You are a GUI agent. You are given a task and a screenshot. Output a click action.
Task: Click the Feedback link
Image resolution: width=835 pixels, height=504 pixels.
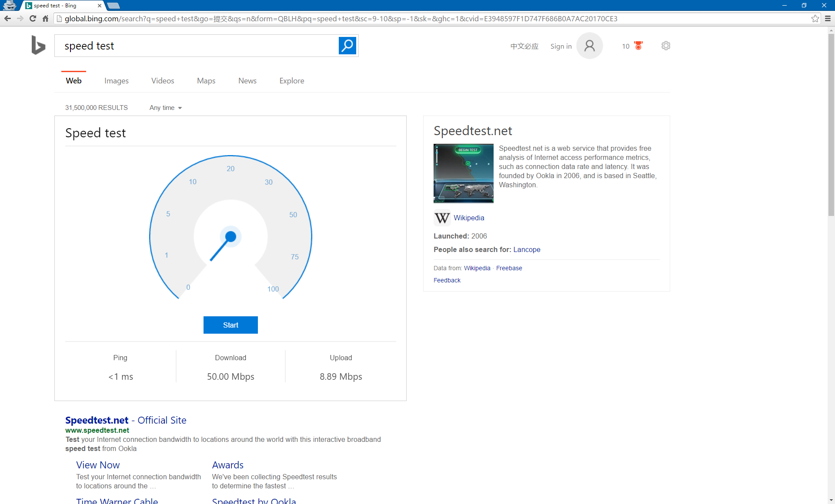tap(447, 280)
